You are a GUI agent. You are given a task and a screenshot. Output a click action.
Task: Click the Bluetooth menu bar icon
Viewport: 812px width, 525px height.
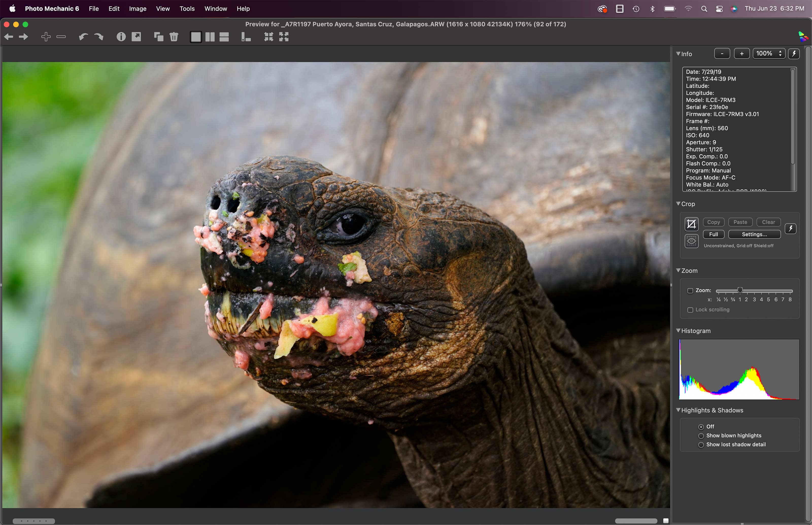point(652,9)
